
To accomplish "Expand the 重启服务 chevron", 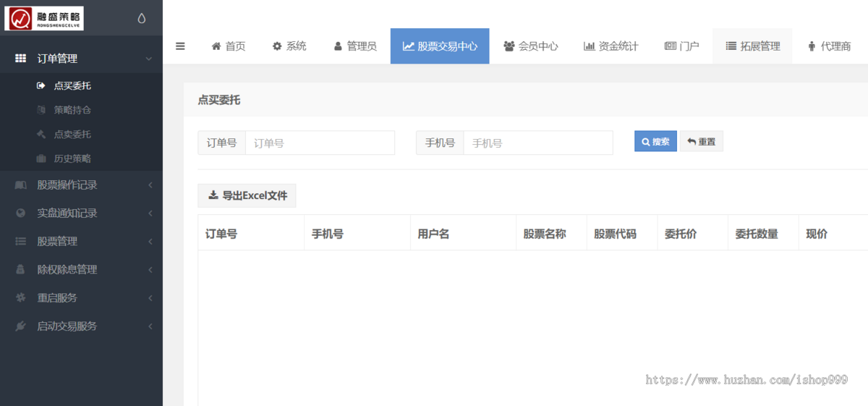I will 150,297.
